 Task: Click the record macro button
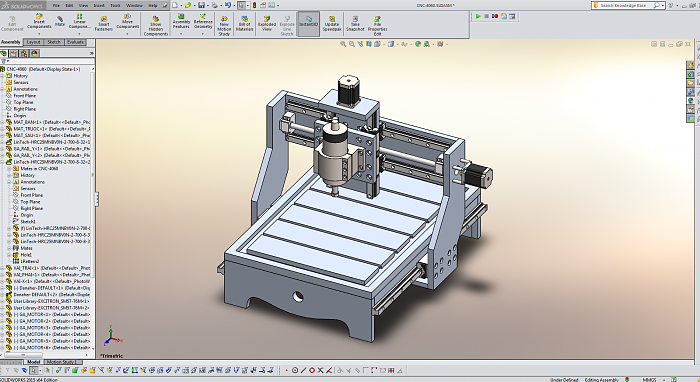(495, 16)
